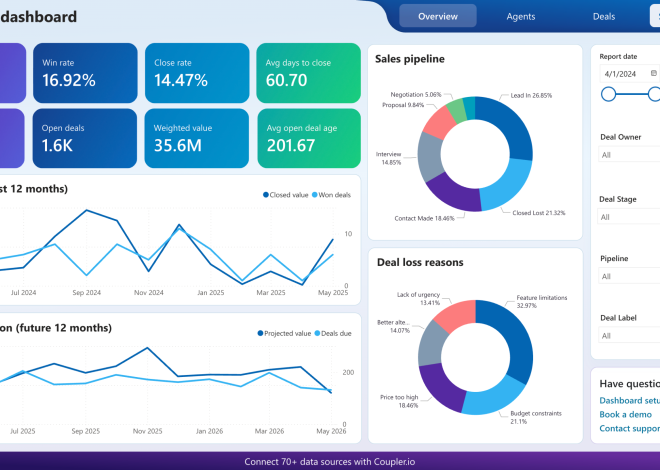Open the Dashboard setup link
Viewport: 660px width, 470px height.
pos(630,401)
